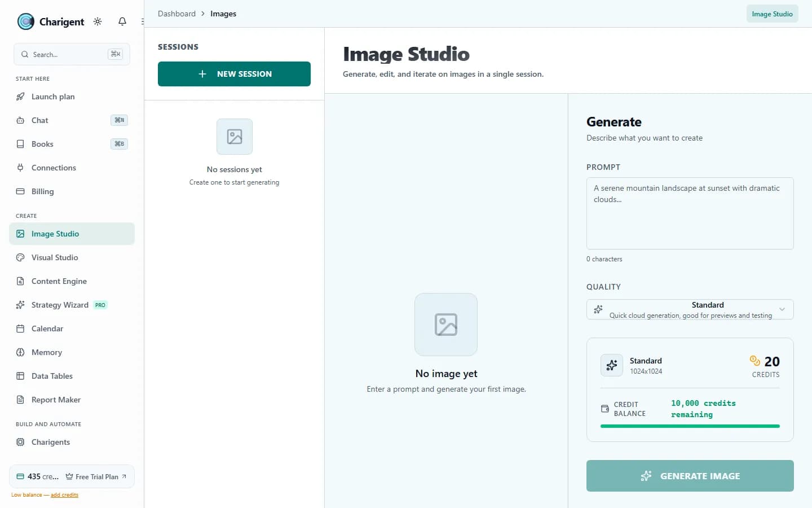Click the wallet icon beside Credit Balance
The width and height of the screenshot is (812, 508).
(x=605, y=409)
